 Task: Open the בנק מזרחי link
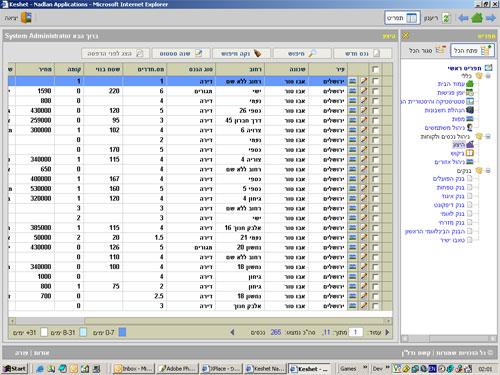(x=451, y=222)
